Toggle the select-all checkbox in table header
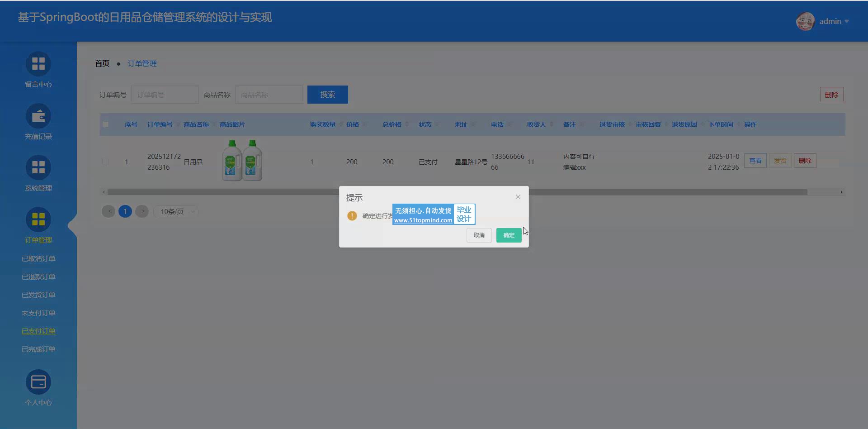This screenshot has width=868, height=429. (x=105, y=124)
